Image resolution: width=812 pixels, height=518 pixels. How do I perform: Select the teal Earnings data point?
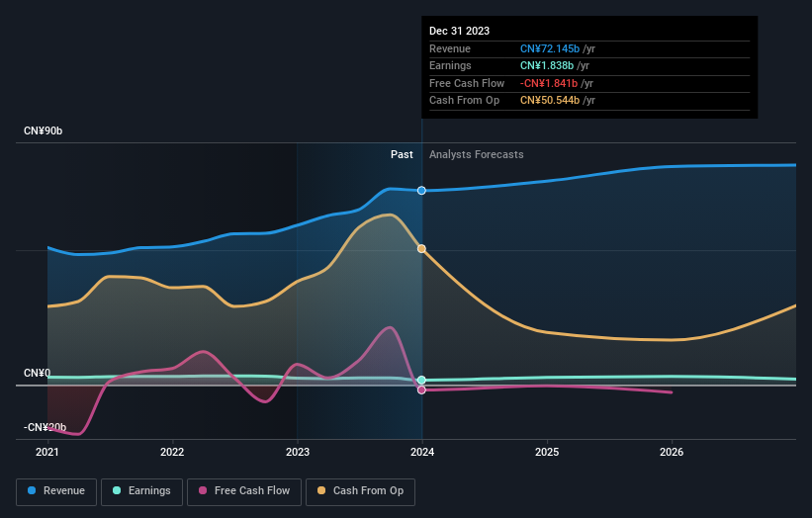point(421,380)
